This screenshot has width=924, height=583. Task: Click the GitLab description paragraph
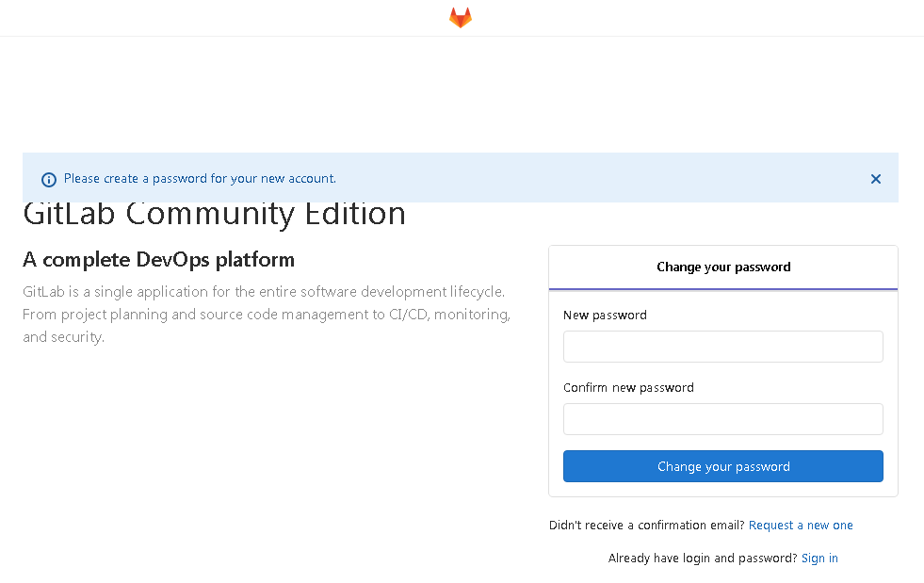click(x=267, y=315)
